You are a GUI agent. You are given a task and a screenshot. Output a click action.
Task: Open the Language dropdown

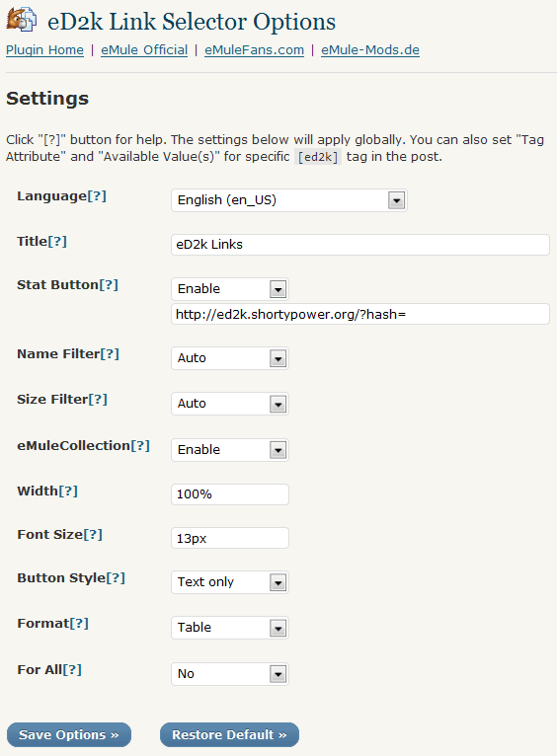click(x=289, y=200)
